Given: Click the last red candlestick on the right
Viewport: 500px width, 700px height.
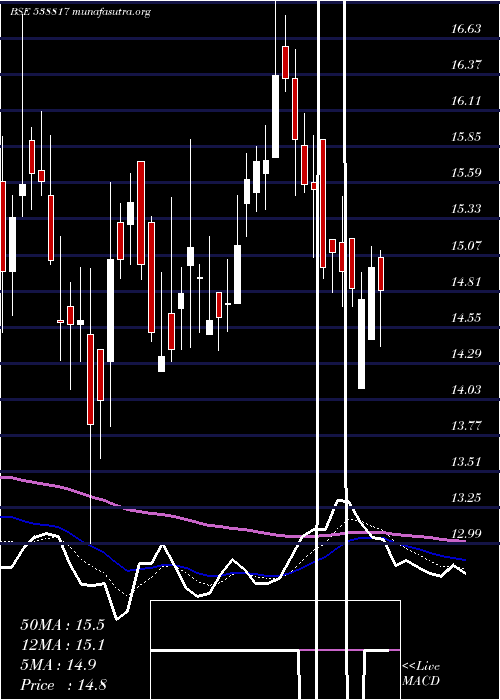Looking at the screenshot, I should coord(381,274).
